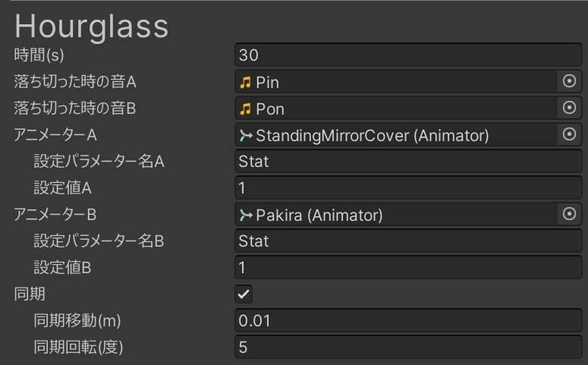Click the 同期移動(m) field showing 0.01
Screen dimensions: 588x365
408,321
